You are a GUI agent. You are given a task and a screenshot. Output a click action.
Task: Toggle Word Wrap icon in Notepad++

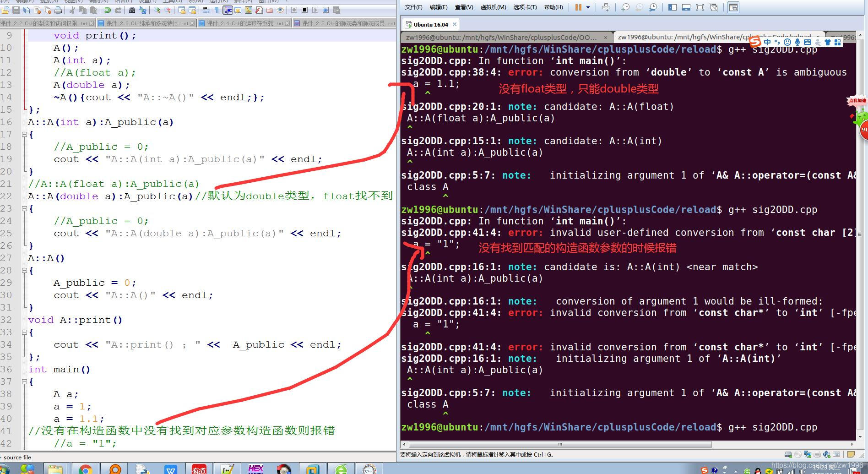[x=206, y=10]
